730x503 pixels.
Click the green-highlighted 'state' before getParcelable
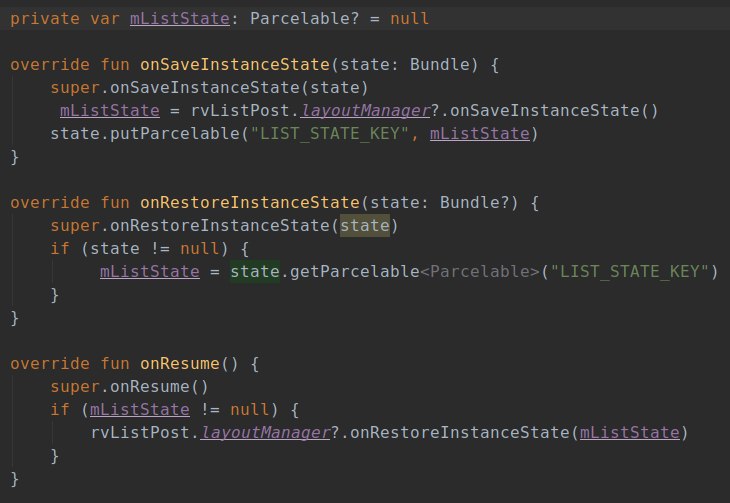[x=255, y=272]
